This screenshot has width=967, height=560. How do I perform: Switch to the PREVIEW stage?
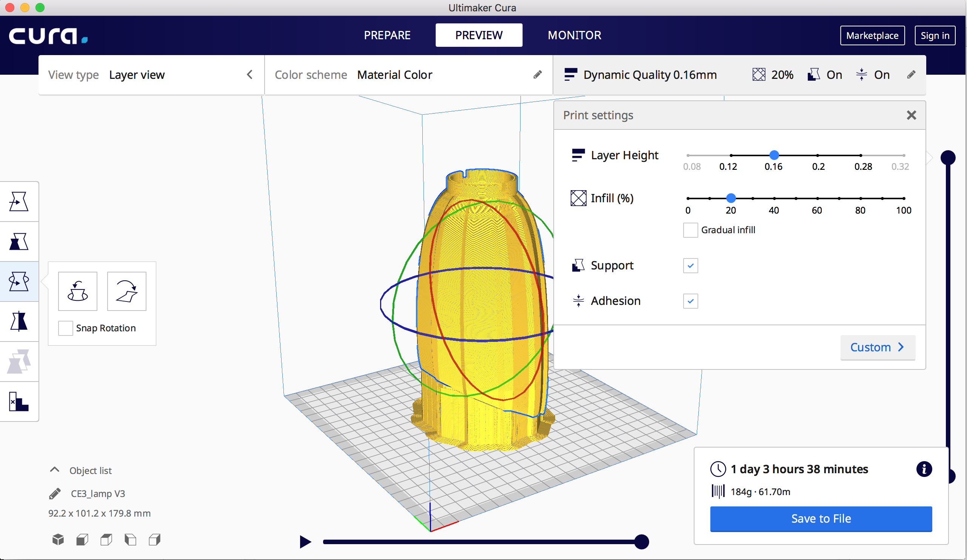click(479, 35)
